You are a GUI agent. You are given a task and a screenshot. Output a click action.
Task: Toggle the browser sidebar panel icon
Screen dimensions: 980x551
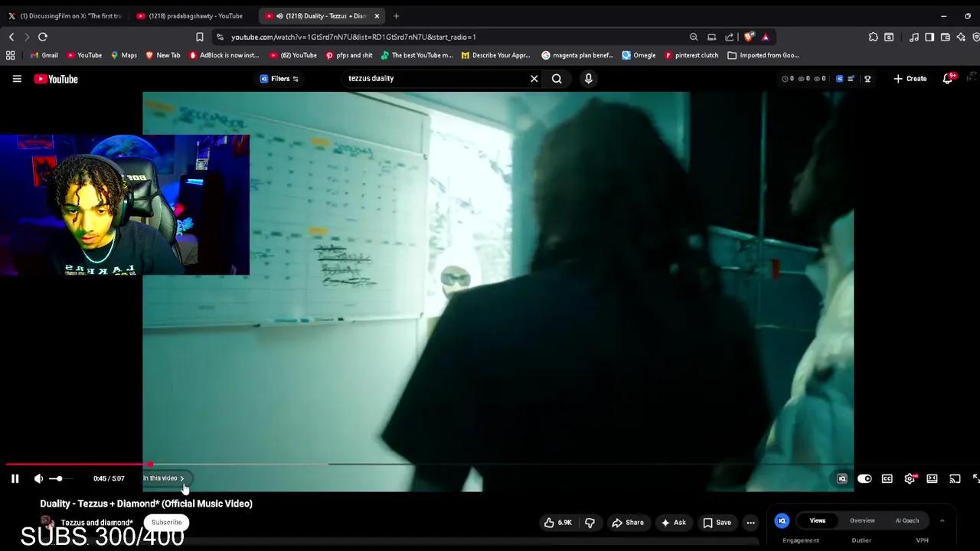[929, 37]
